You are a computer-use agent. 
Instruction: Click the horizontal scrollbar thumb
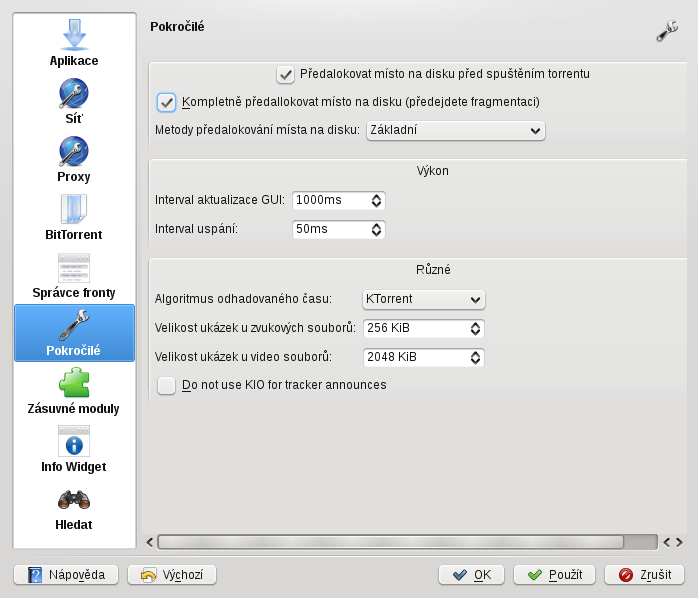point(391,542)
